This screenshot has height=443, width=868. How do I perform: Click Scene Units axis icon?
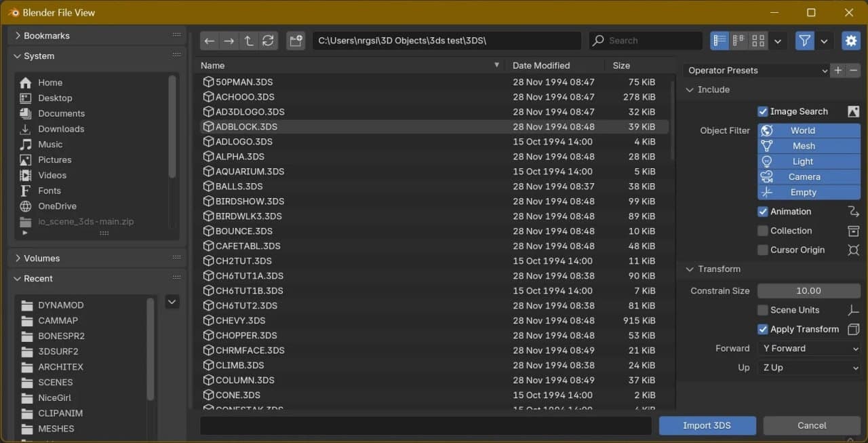854,310
